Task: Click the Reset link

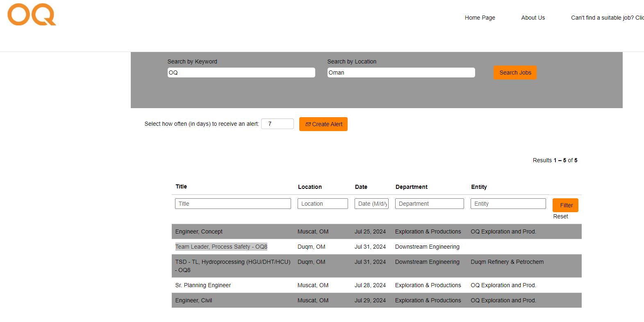Action: [x=560, y=216]
